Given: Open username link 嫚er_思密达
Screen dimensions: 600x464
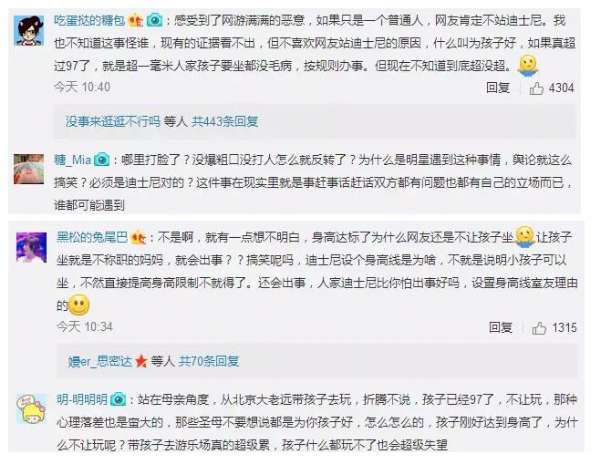Looking at the screenshot, I should [100, 361].
